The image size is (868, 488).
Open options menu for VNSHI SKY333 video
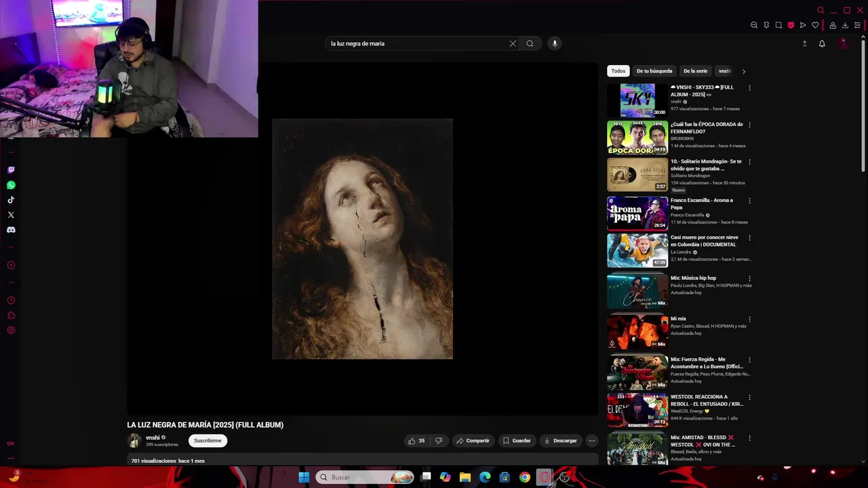click(749, 88)
